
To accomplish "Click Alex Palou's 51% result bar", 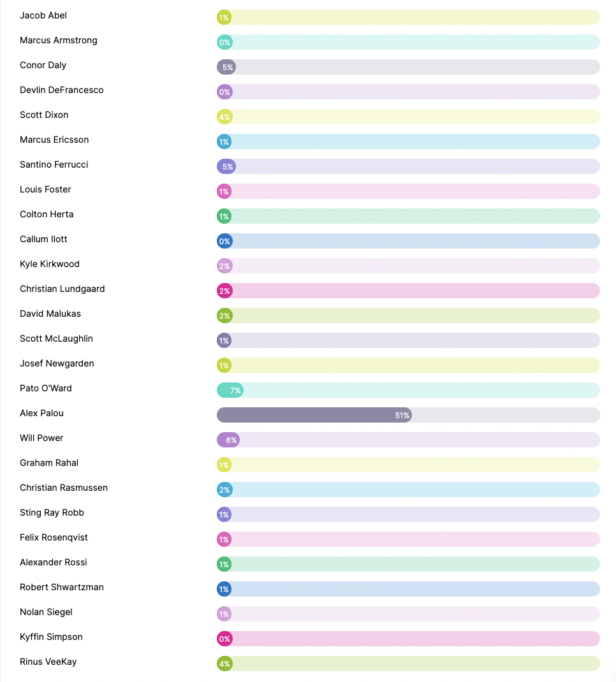I will [314, 415].
